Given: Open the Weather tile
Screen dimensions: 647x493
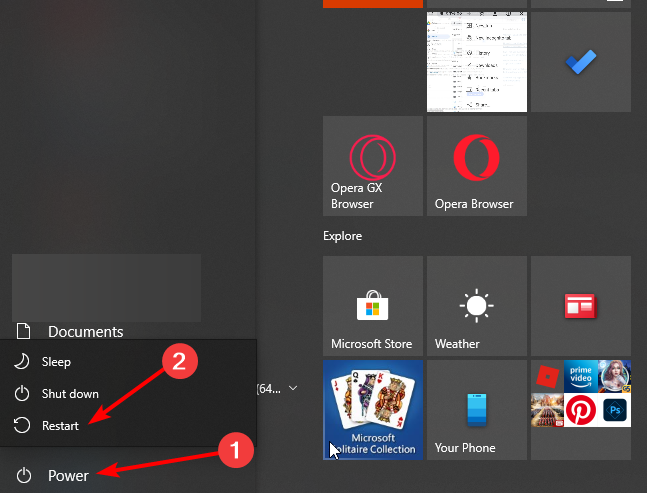Looking at the screenshot, I should [x=477, y=306].
